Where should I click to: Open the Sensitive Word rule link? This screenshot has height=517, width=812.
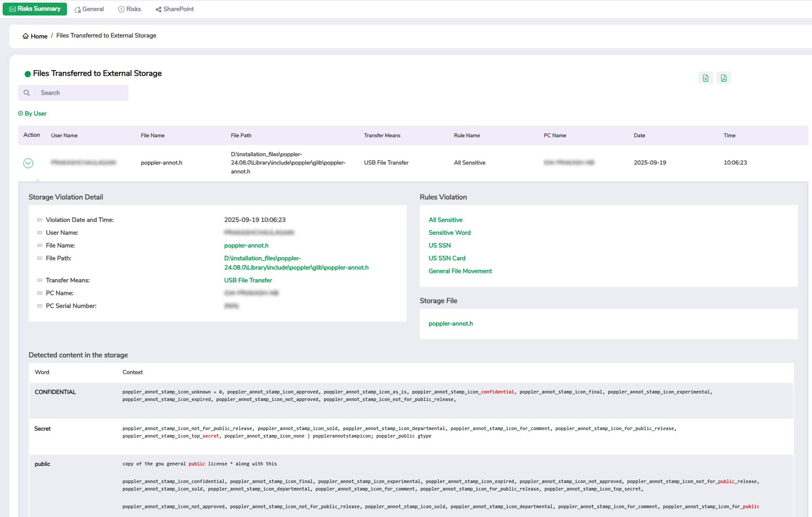pyautogui.click(x=449, y=232)
